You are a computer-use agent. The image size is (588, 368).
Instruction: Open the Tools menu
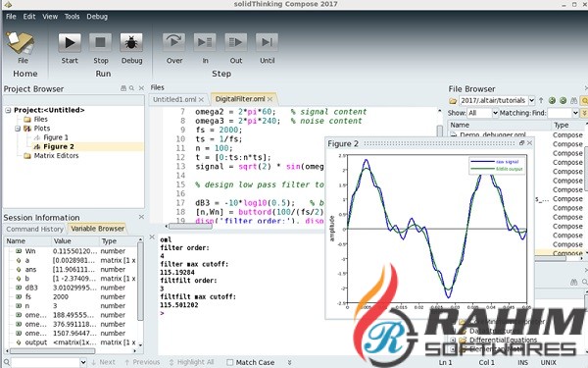tap(72, 17)
